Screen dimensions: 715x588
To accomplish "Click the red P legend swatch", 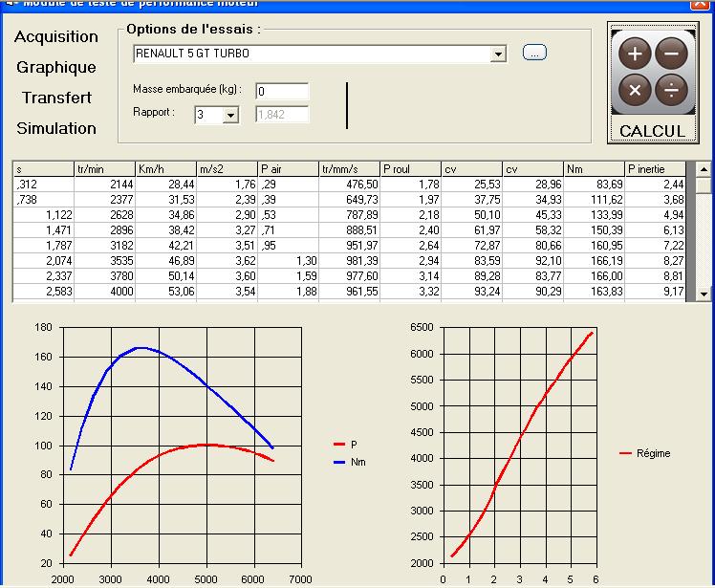I will [x=338, y=445].
